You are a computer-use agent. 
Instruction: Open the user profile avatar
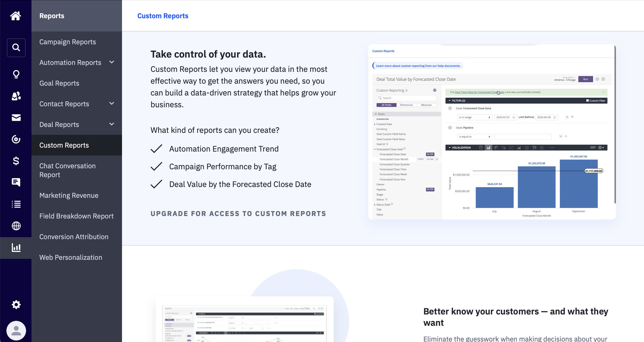click(16, 330)
